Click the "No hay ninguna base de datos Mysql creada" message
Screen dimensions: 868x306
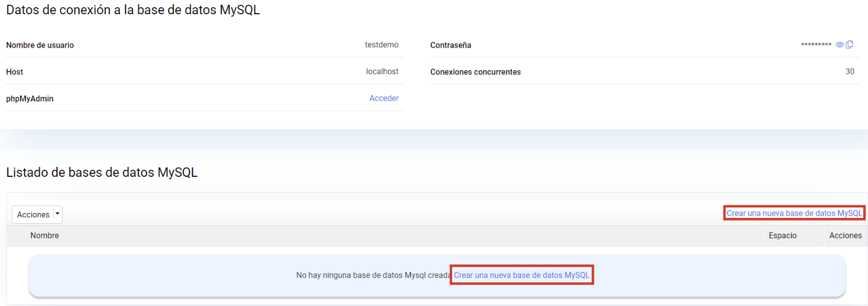pos(374,275)
